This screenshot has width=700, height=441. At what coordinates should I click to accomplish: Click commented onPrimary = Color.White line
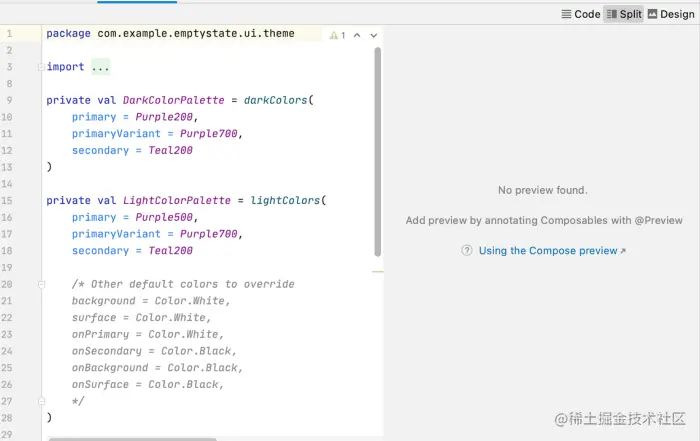tap(148, 334)
